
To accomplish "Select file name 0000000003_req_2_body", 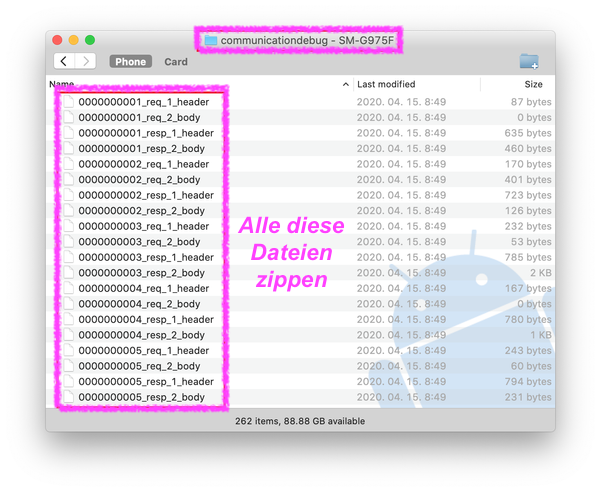I will 140,241.
